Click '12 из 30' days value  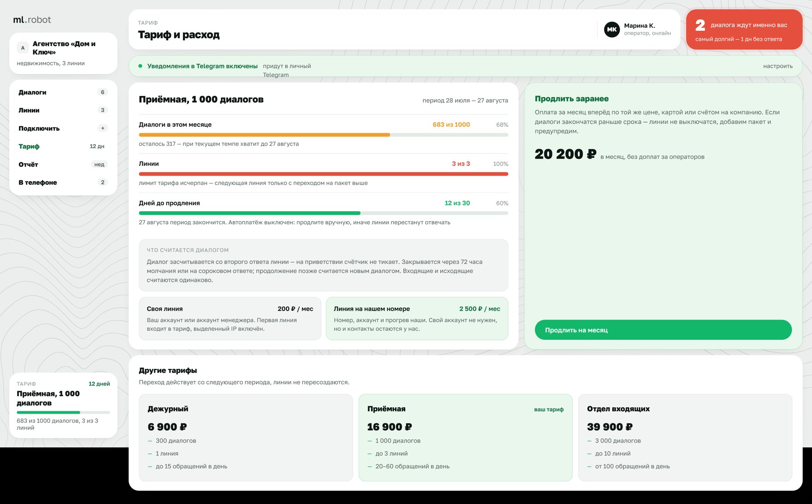pos(457,203)
